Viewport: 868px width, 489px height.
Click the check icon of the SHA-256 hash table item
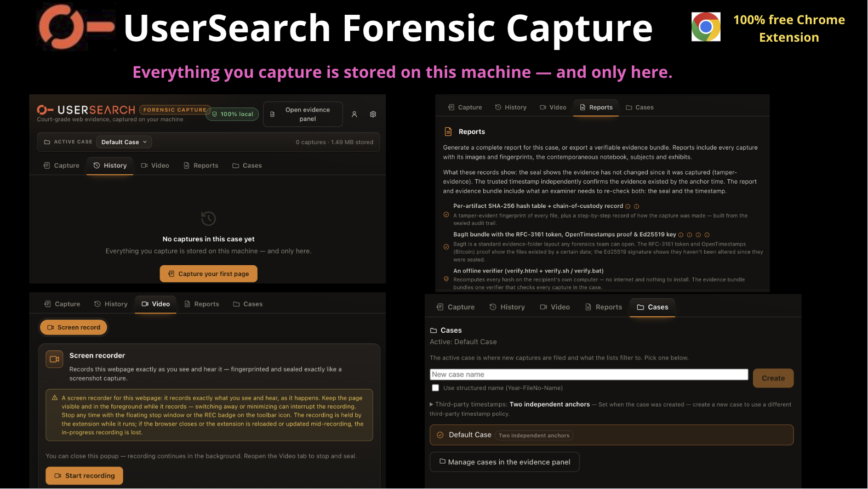[446, 214]
